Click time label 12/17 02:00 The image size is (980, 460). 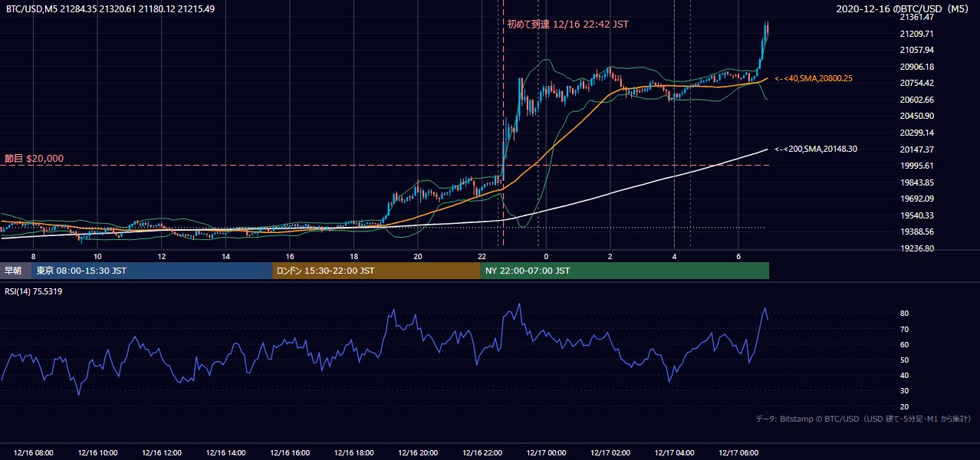point(610,453)
